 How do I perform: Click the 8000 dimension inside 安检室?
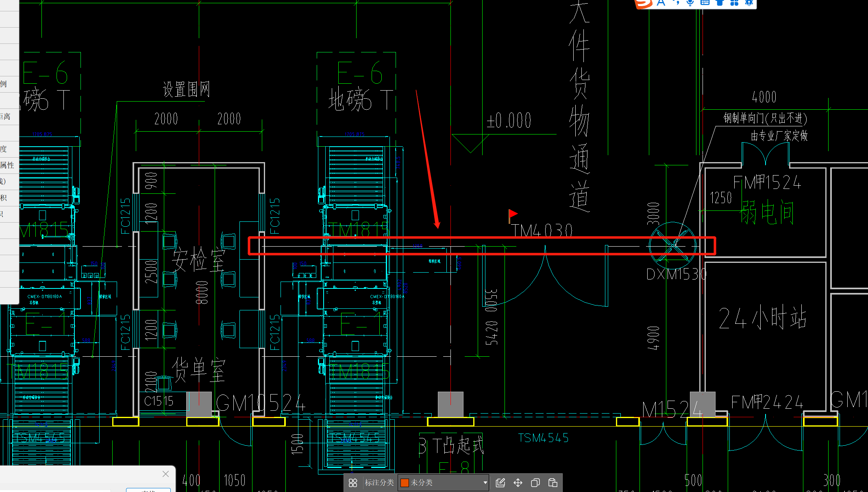[202, 293]
